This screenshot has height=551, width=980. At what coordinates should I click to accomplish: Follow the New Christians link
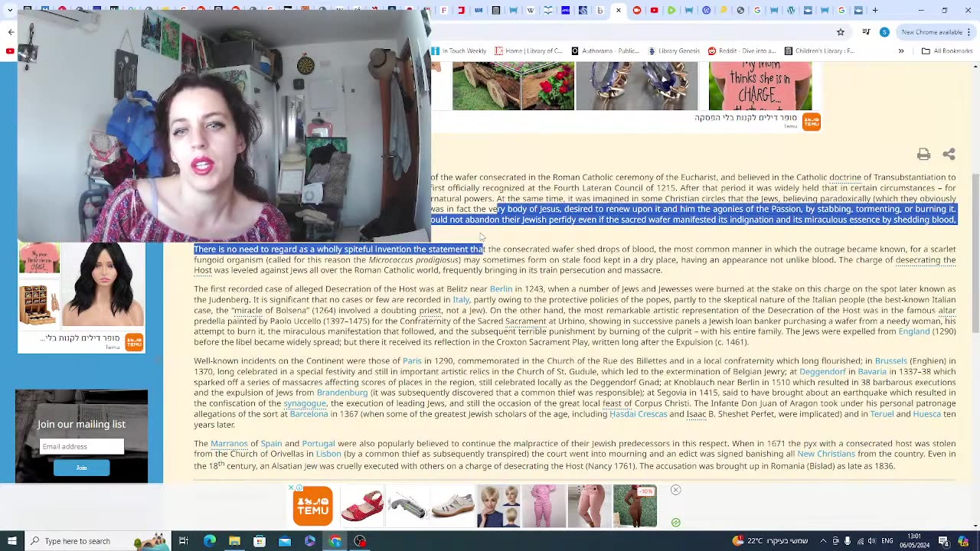(x=826, y=454)
